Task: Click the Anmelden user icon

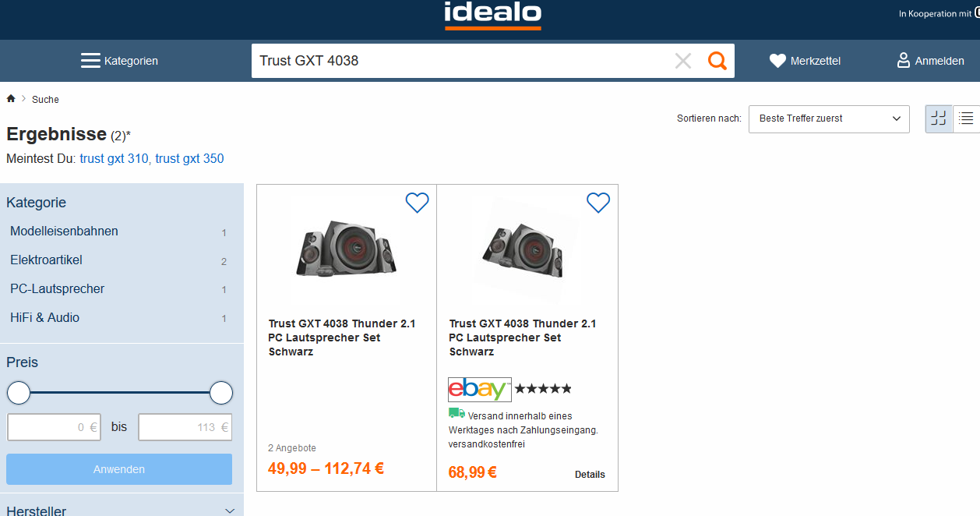Action: point(904,60)
